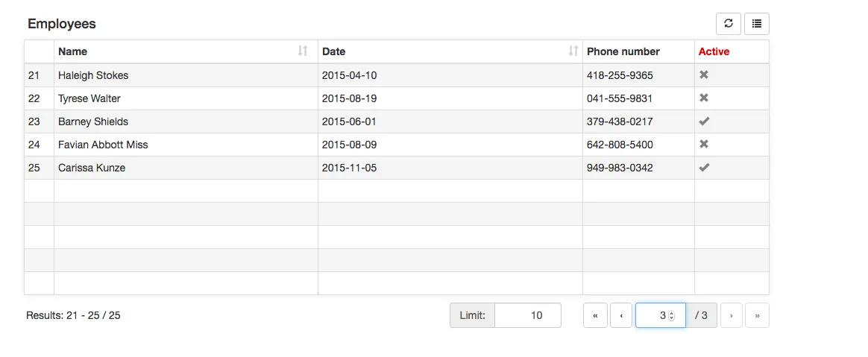868x357 pixels.
Task: Toggle the checkmark for Barney Shields
Action: pos(703,121)
